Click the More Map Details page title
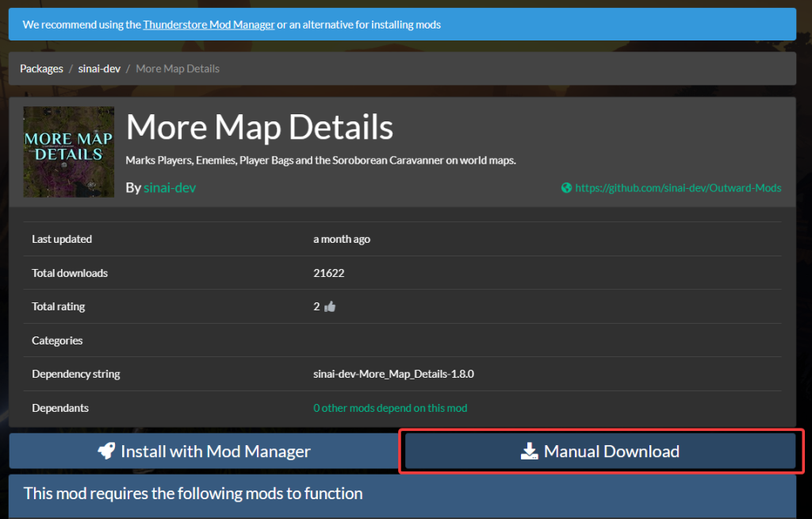 click(x=259, y=127)
